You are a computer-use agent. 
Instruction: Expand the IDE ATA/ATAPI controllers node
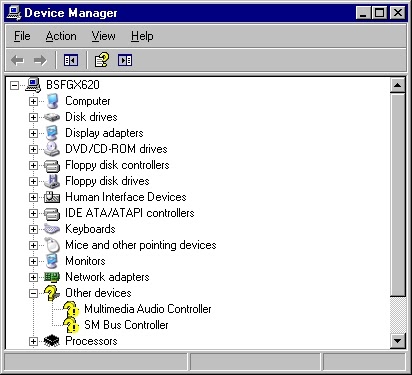(x=33, y=213)
